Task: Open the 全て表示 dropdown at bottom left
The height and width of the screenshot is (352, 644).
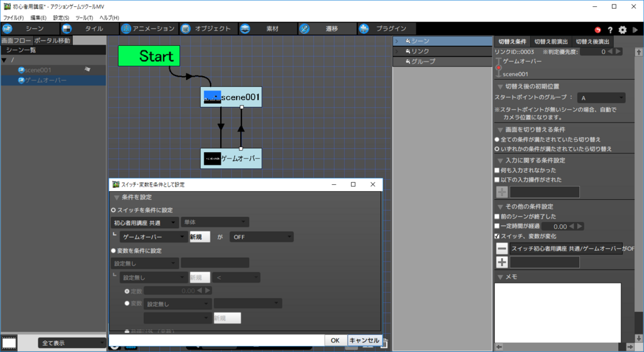Action: 72,343
